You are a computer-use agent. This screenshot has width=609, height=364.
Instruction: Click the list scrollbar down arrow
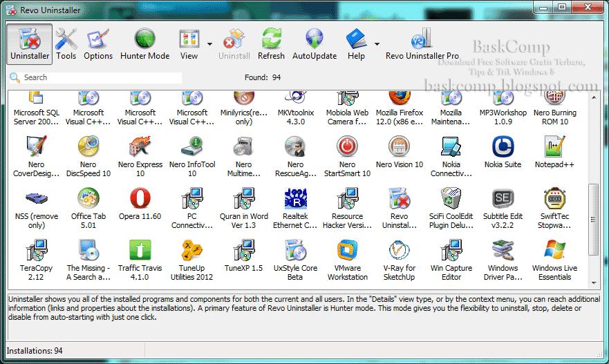pyautogui.click(x=594, y=283)
